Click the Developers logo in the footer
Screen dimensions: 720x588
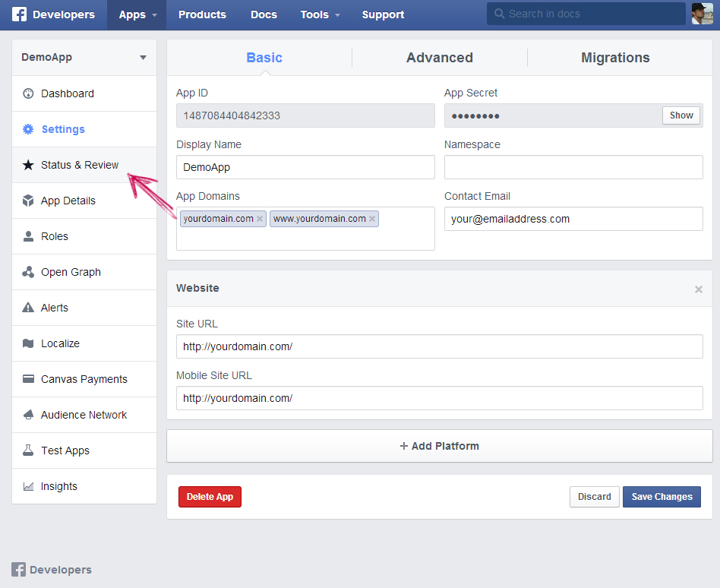click(x=51, y=570)
